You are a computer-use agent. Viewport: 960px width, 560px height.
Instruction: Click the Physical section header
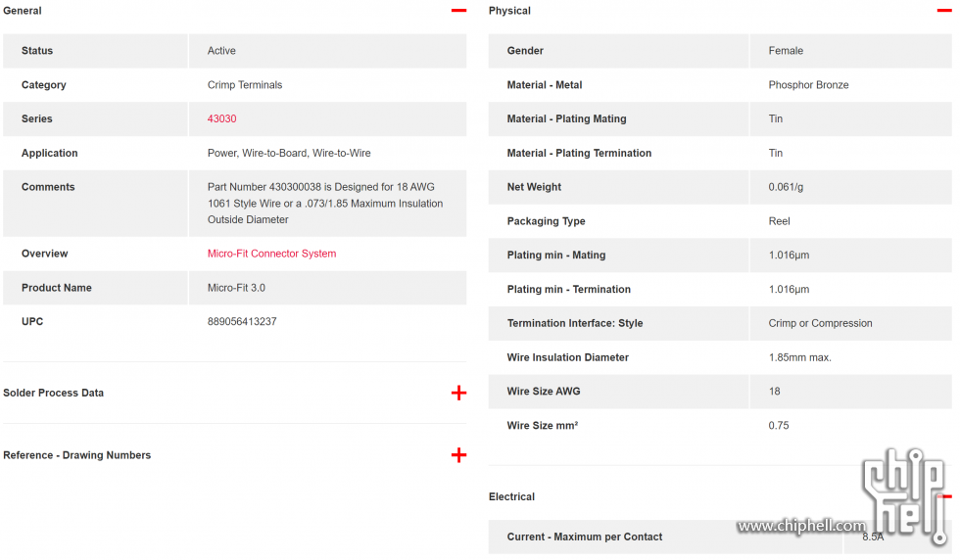(x=509, y=11)
